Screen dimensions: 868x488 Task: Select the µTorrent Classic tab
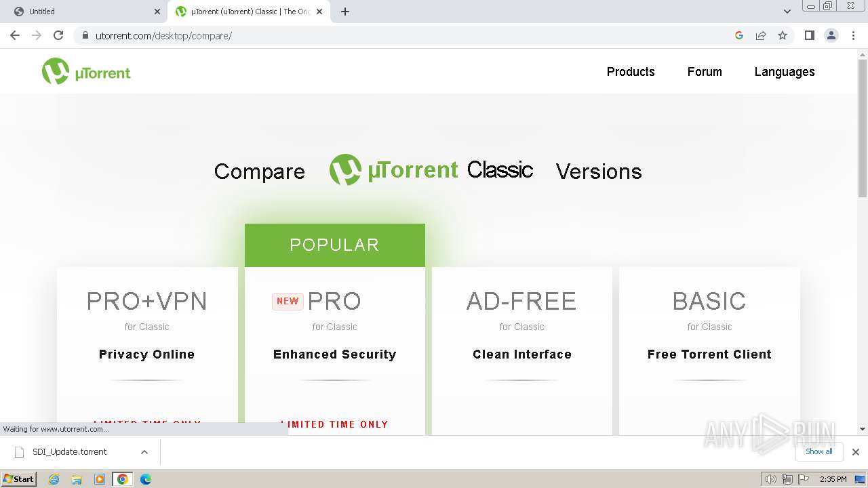248,12
